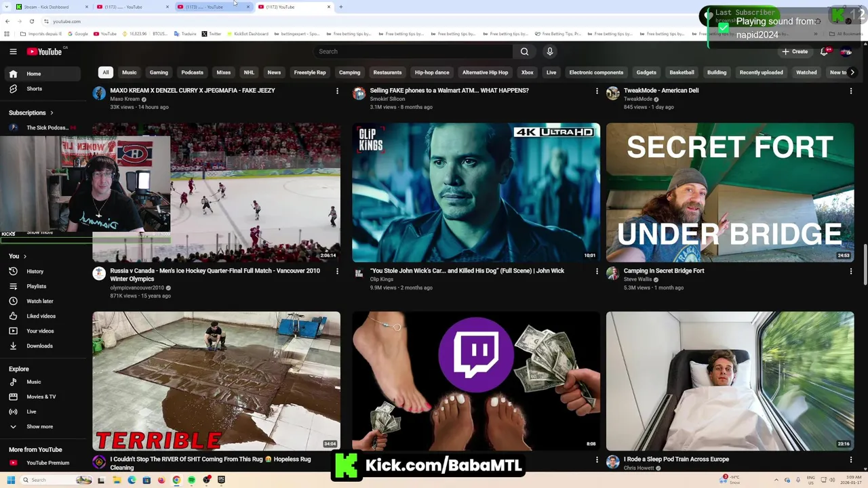The width and height of the screenshot is (868, 488).
Task: Open options menu for Russia v Canada video
Action: pyautogui.click(x=337, y=271)
